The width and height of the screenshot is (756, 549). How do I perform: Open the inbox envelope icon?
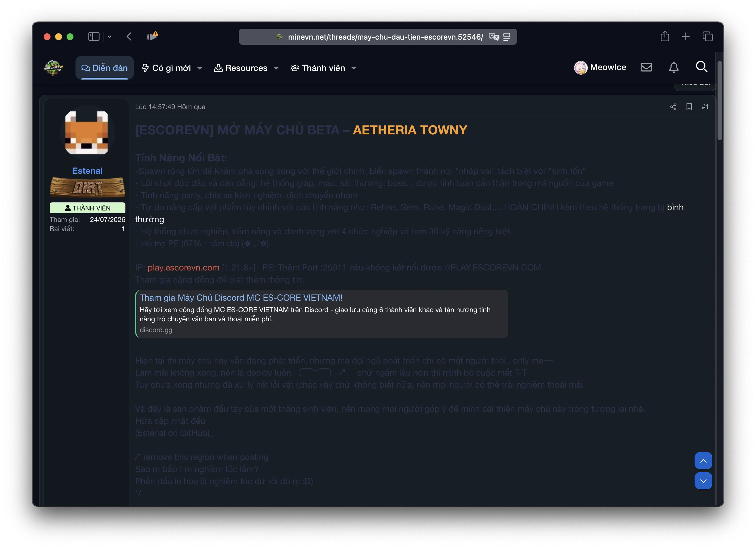[646, 67]
